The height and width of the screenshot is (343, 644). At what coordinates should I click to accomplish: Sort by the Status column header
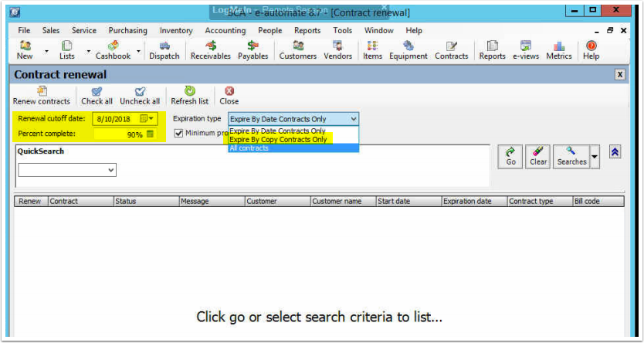(147, 202)
